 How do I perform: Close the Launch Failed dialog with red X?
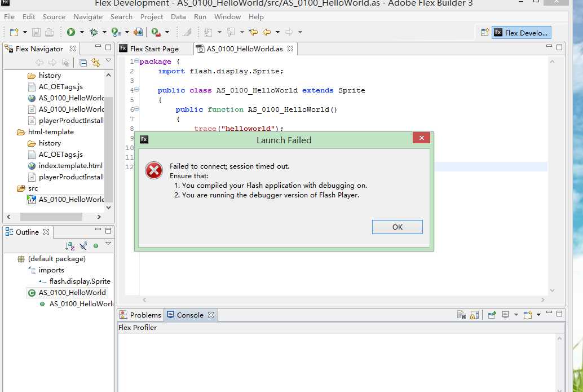pyautogui.click(x=421, y=138)
